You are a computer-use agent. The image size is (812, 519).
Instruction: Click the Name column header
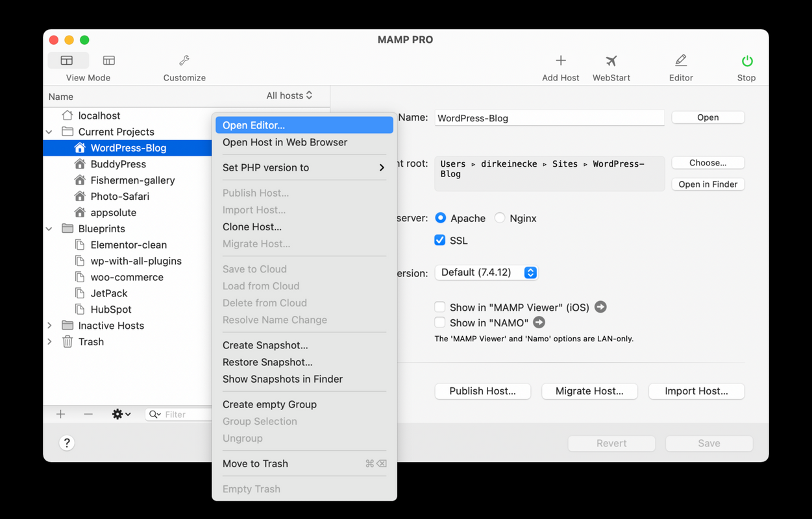61,97
